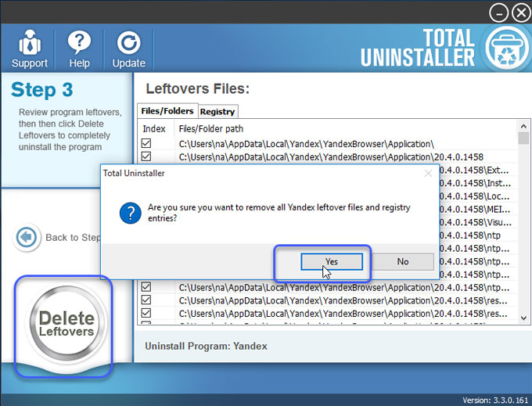
Task: Switch to the Files/Folders tab
Action: pos(167,111)
